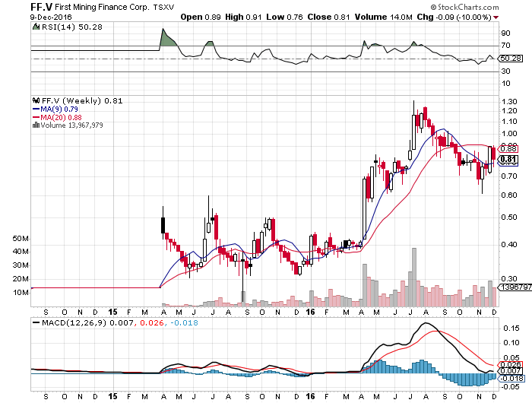The height and width of the screenshot is (403, 532).
Task: Click the FF.V ticker symbol heading
Action: coord(41,6)
